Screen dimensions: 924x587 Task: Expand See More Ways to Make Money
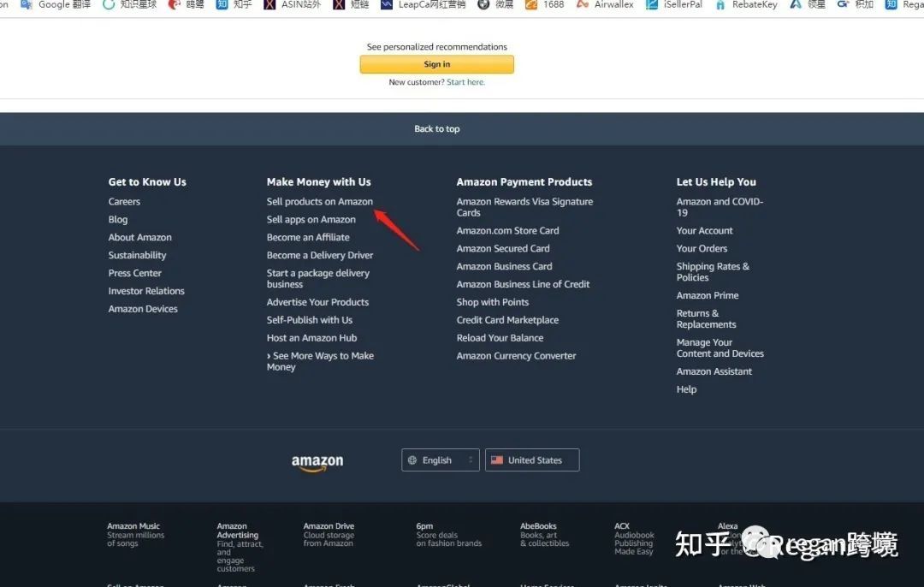(320, 361)
